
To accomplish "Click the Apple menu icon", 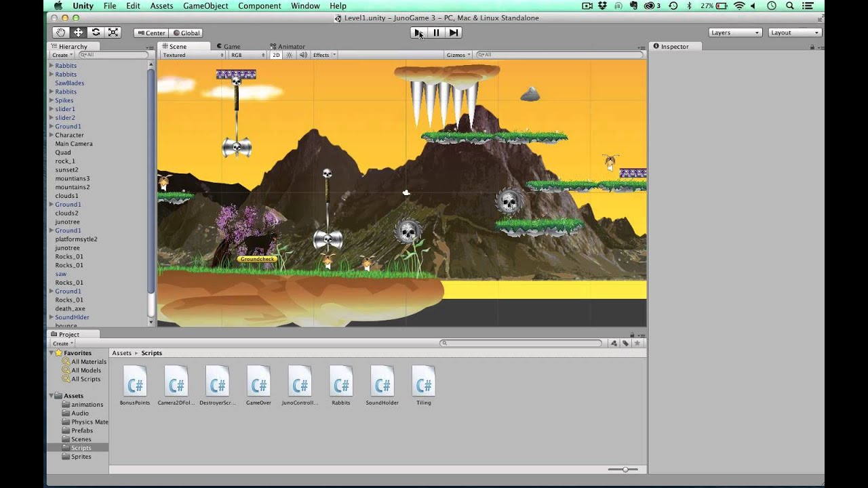I will [x=58, y=5].
